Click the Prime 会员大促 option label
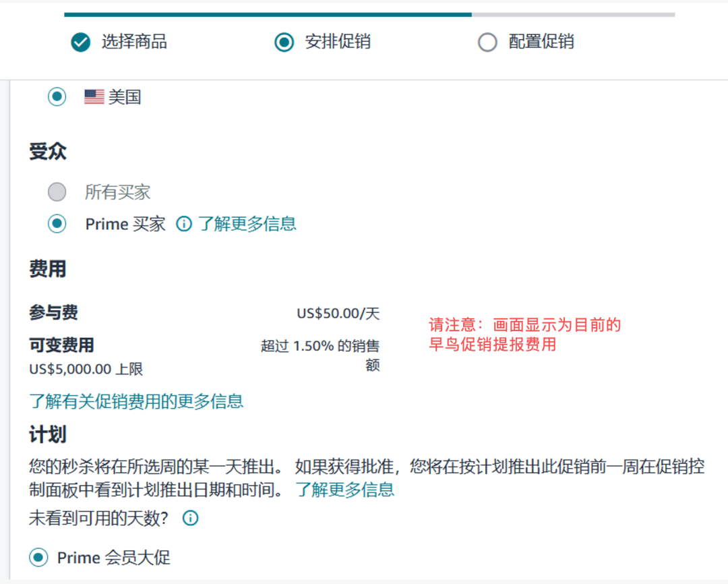This screenshot has width=728, height=584. tap(114, 558)
